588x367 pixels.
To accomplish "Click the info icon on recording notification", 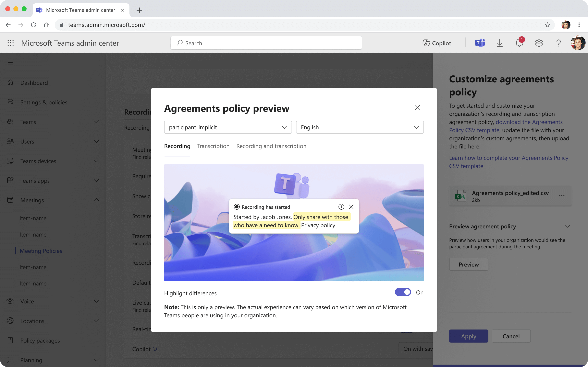I will pos(341,206).
